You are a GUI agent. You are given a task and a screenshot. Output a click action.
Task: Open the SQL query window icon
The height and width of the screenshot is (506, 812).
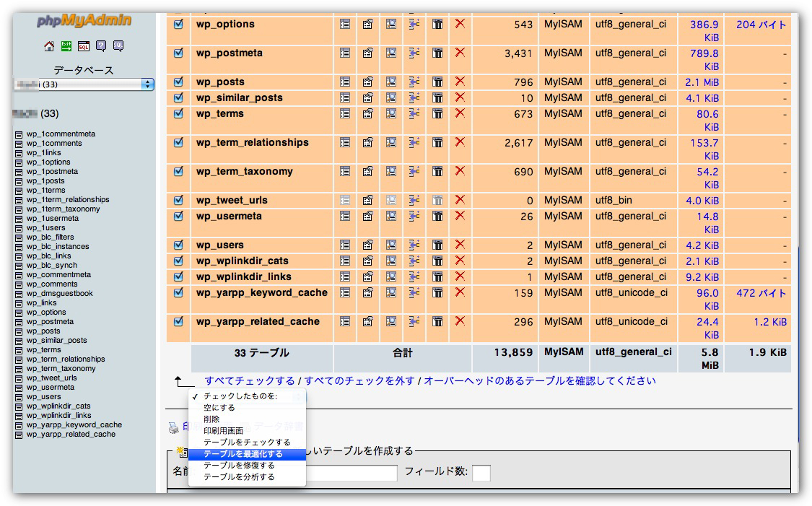pyautogui.click(x=84, y=46)
